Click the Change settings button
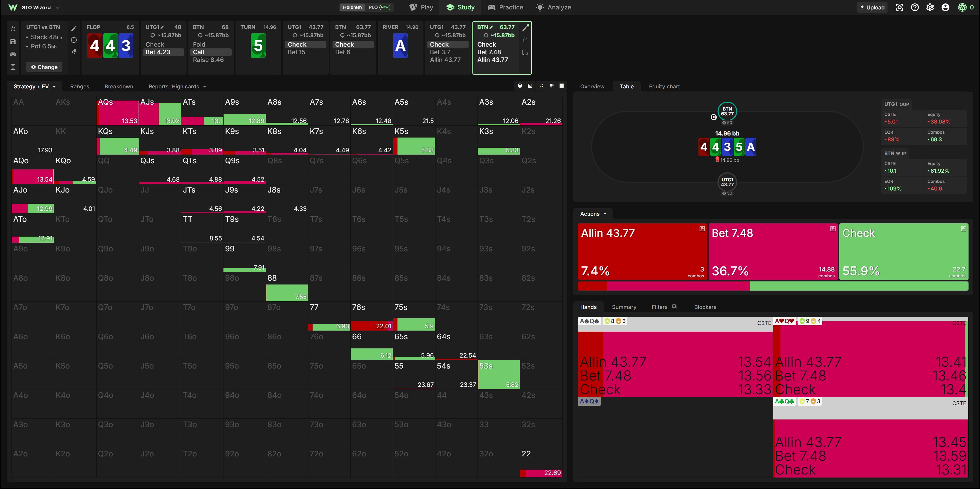The height and width of the screenshot is (489, 980). point(44,67)
